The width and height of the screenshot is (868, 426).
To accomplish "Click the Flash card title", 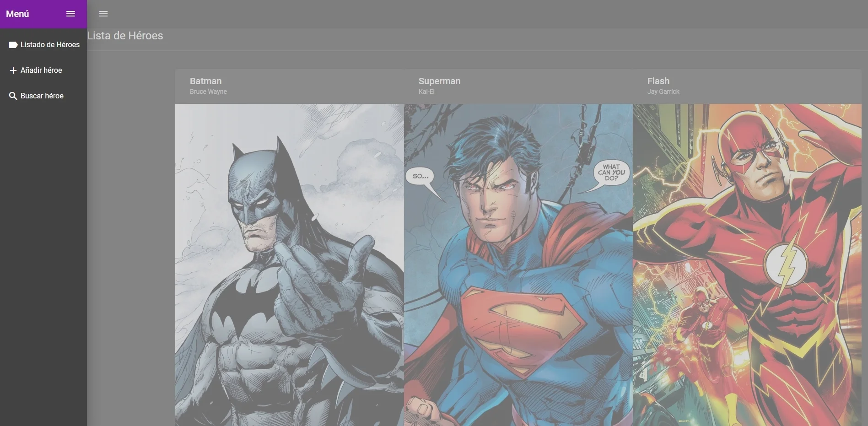I will coord(658,81).
